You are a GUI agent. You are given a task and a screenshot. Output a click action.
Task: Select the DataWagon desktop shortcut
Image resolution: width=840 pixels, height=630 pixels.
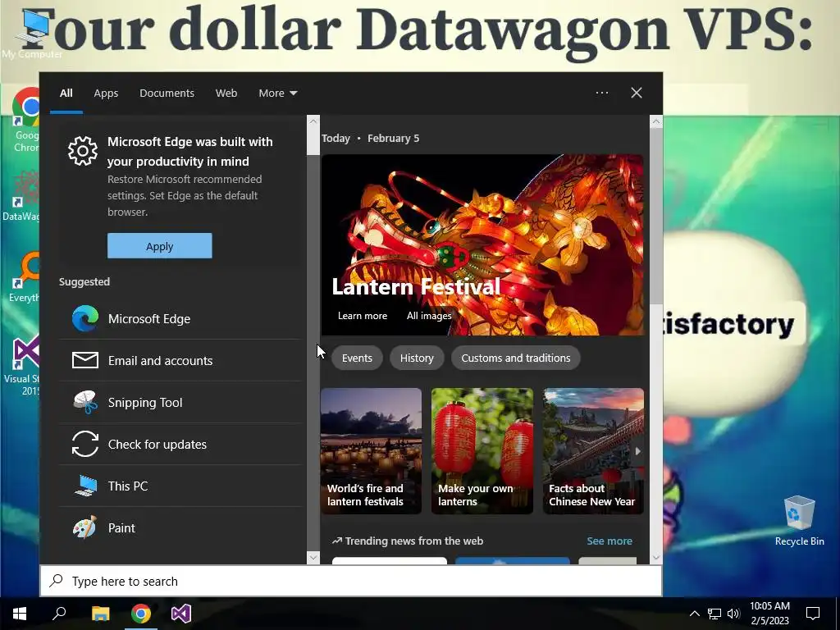[x=21, y=195]
